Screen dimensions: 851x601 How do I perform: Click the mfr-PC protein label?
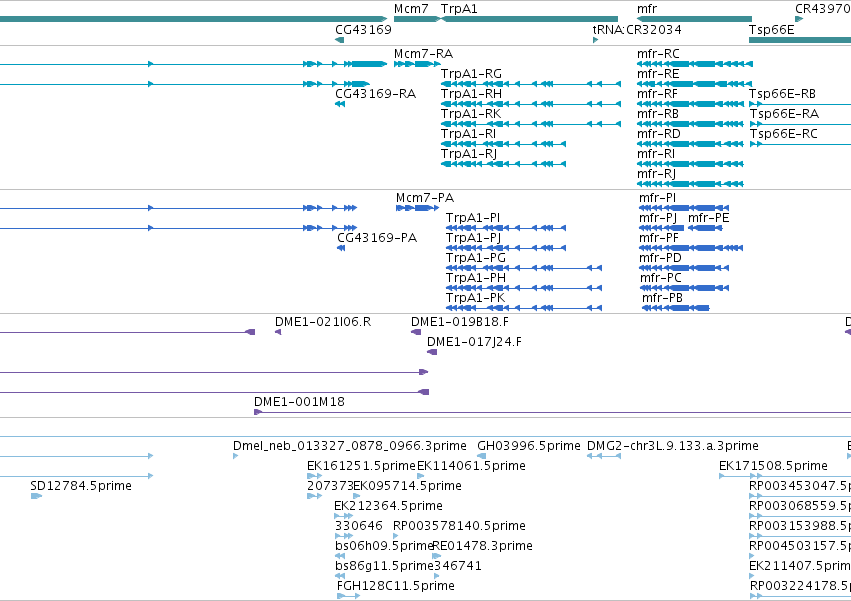pos(661,278)
